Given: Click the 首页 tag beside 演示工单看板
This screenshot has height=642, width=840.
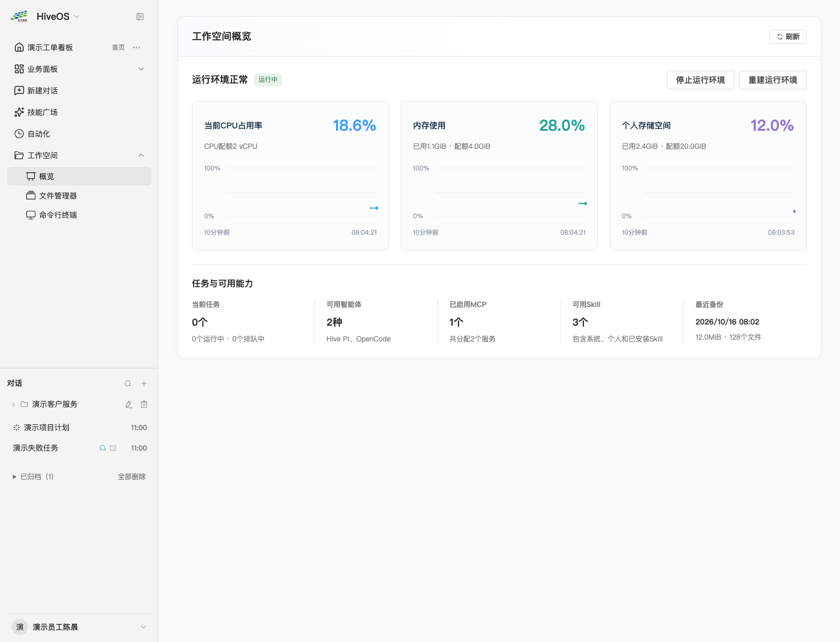Looking at the screenshot, I should point(118,47).
